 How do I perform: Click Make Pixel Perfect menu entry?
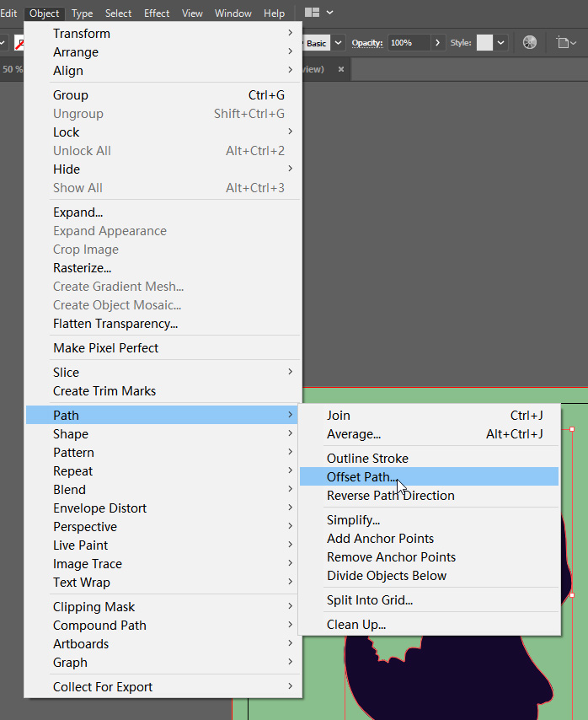point(105,348)
